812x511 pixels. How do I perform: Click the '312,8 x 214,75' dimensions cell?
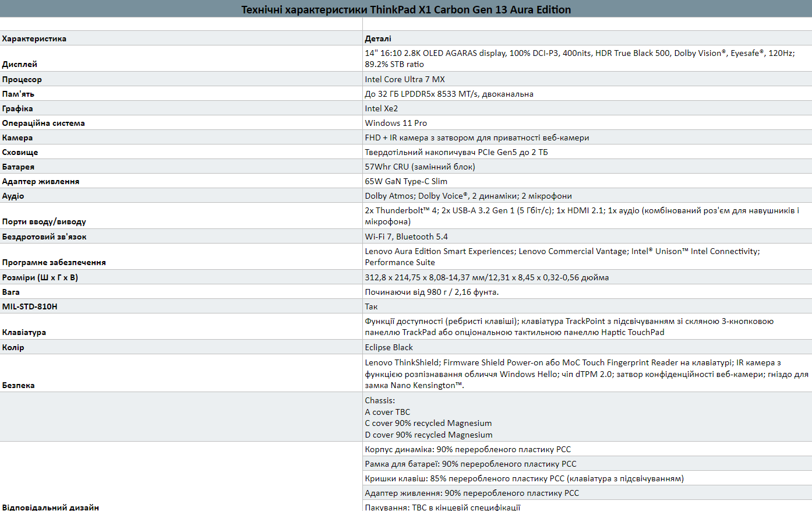[x=587, y=277]
